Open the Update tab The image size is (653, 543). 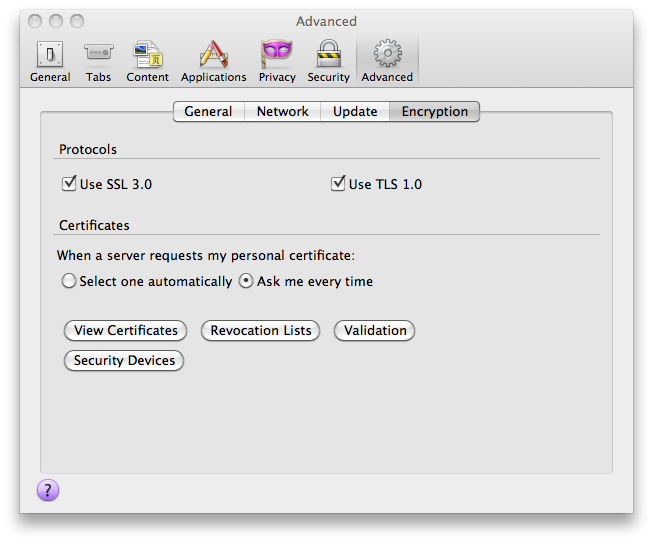tap(355, 112)
